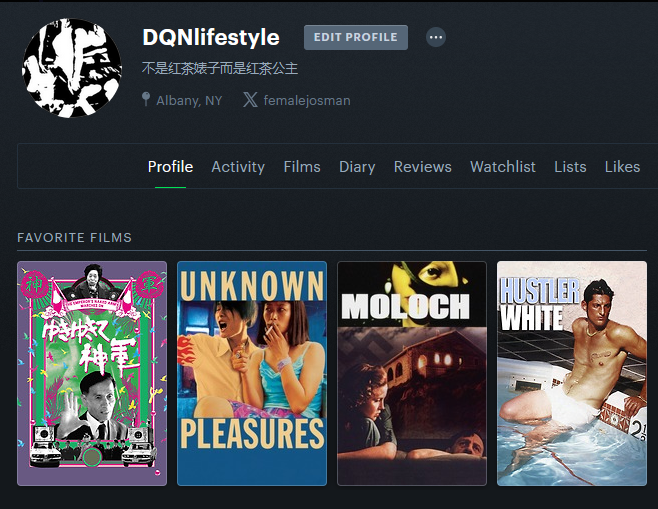
Task: Click the Favorite Films section heading
Action: click(x=75, y=238)
